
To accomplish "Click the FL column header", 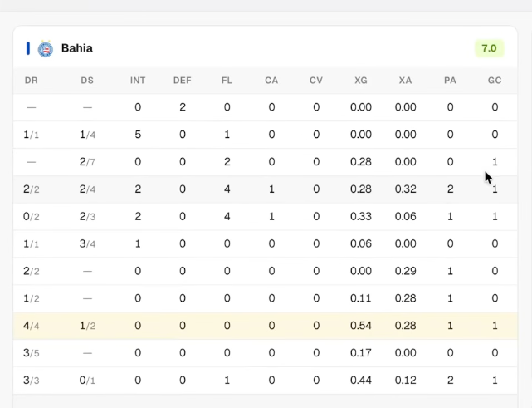I will pyautogui.click(x=227, y=81).
